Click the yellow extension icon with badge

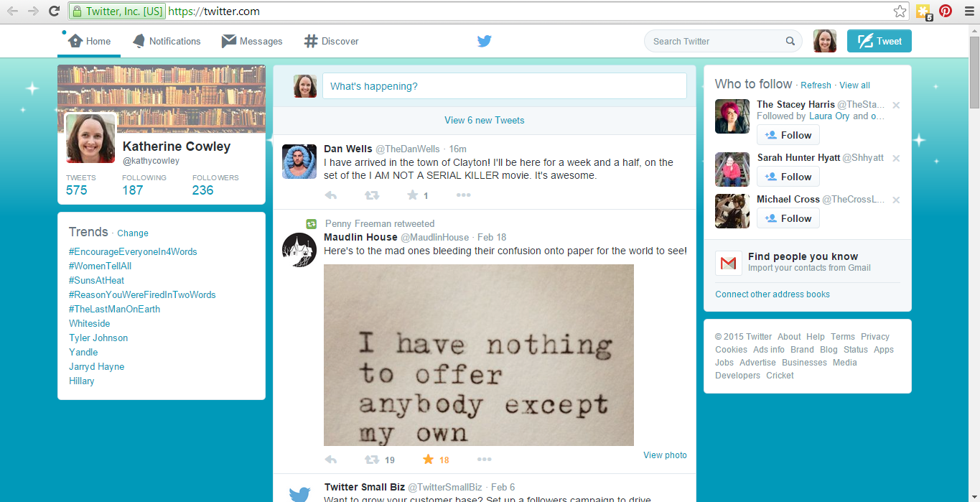click(923, 11)
